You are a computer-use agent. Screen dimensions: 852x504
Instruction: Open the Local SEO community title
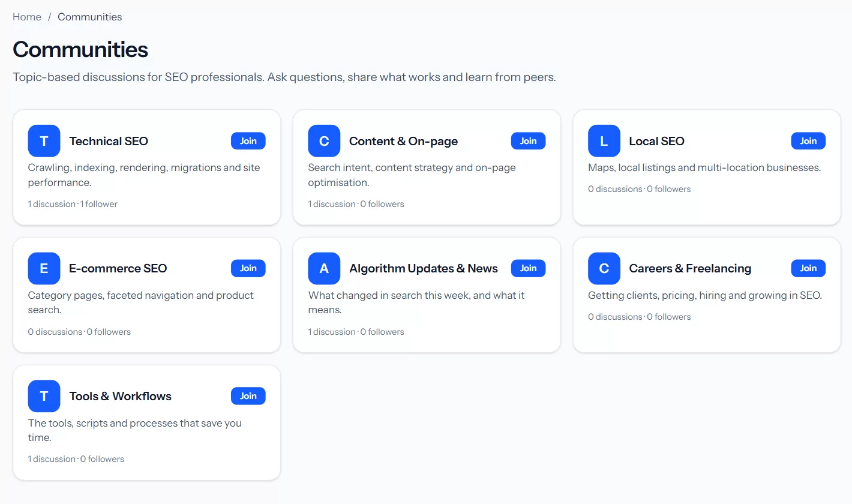(x=656, y=141)
